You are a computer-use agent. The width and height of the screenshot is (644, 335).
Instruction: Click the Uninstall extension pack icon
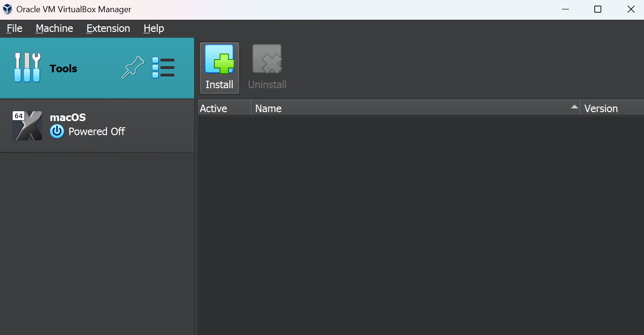click(x=266, y=60)
